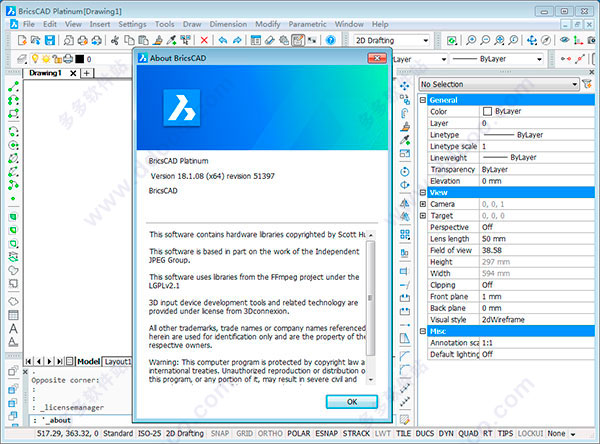The width and height of the screenshot is (600, 444).
Task: Click the command line input field
Action: point(82,420)
